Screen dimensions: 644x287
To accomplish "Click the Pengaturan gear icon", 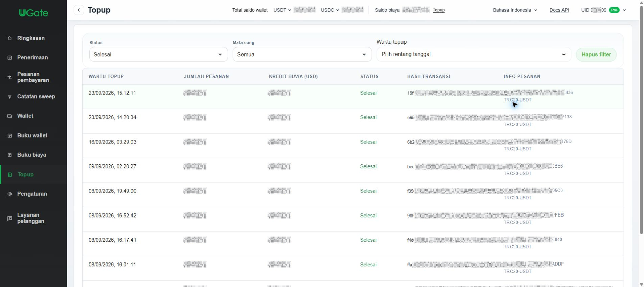I will 10,194.
